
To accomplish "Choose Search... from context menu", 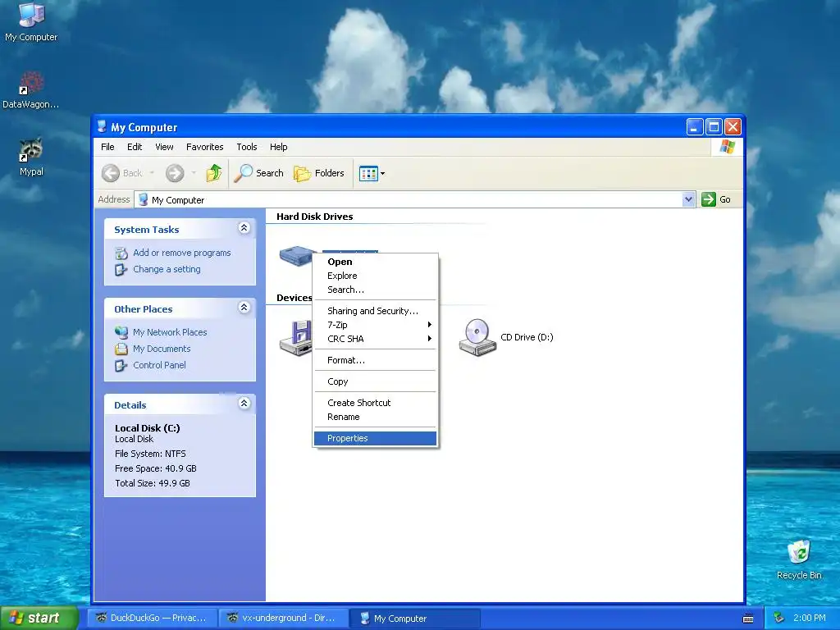I will pos(375,290).
